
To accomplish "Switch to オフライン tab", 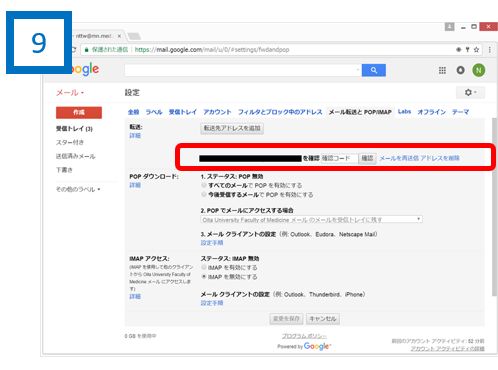I will (431, 112).
